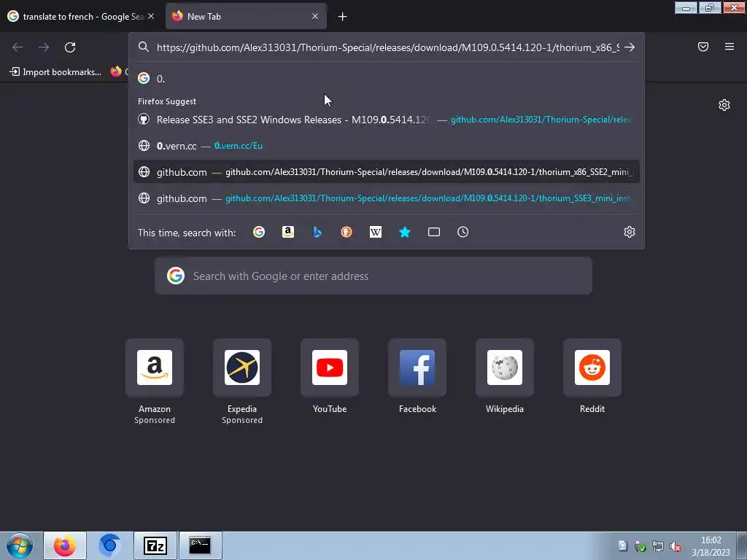
Task: Open a new tab with the plus button
Action: click(343, 17)
